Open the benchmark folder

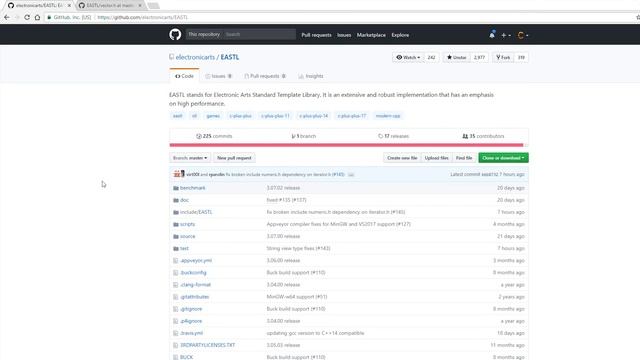pos(193,188)
